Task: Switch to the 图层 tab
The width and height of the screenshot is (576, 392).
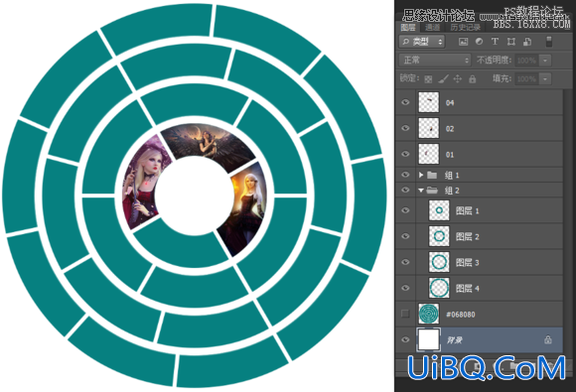Action: pyautogui.click(x=408, y=27)
